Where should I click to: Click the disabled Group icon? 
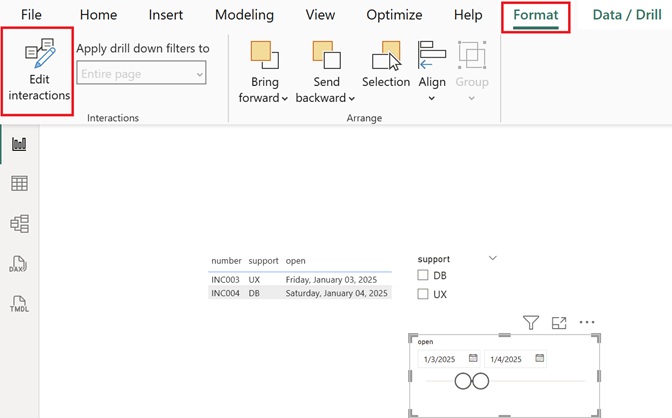pos(472,55)
